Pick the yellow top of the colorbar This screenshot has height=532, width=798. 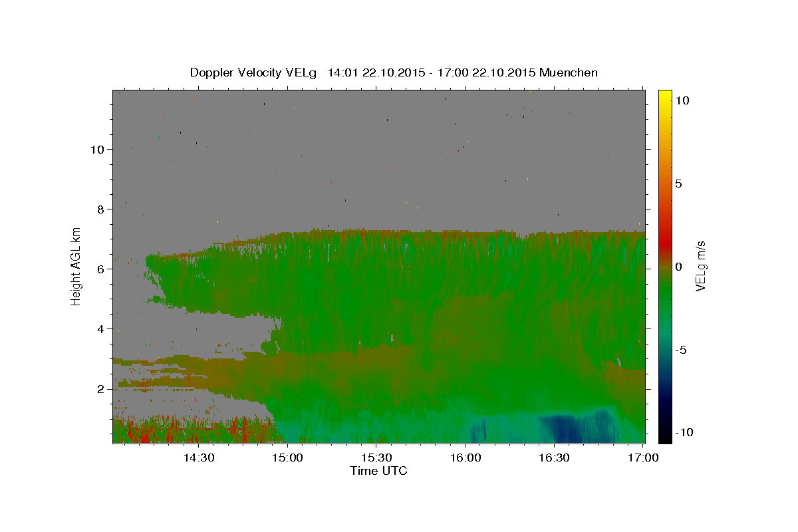664,96
